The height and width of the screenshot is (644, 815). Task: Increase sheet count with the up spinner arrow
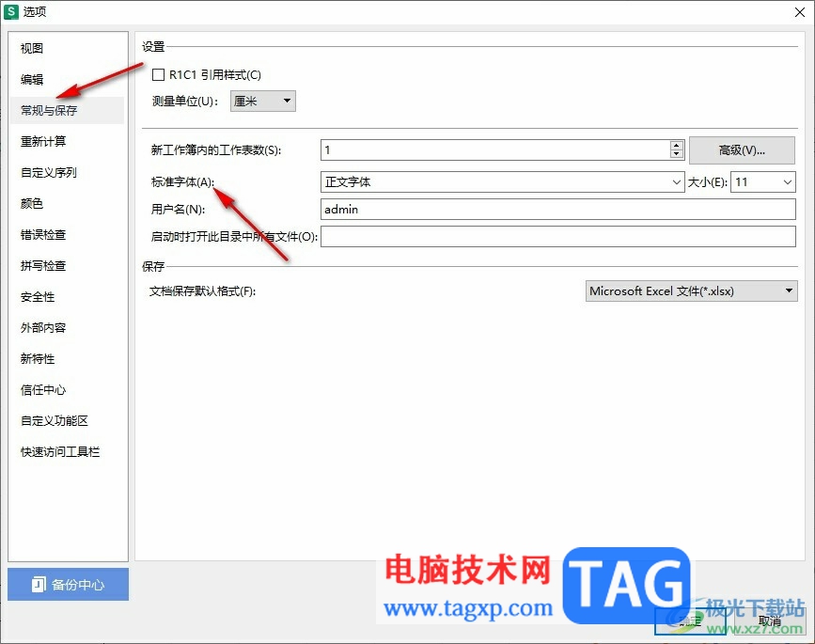click(676, 146)
